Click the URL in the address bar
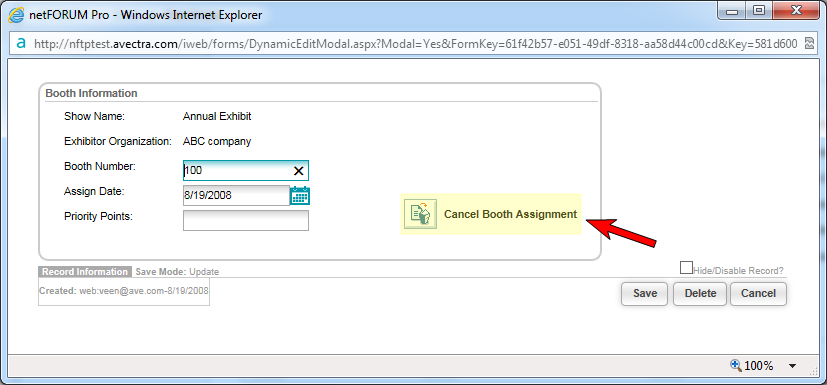The image size is (827, 385). 416,44
